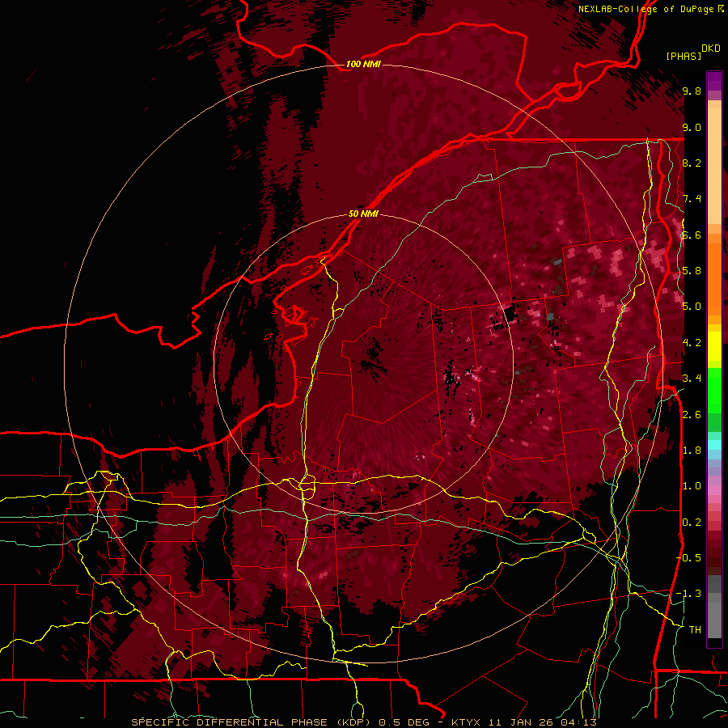
Task: Pick the pale peach band of color scale
Action: 714,167
